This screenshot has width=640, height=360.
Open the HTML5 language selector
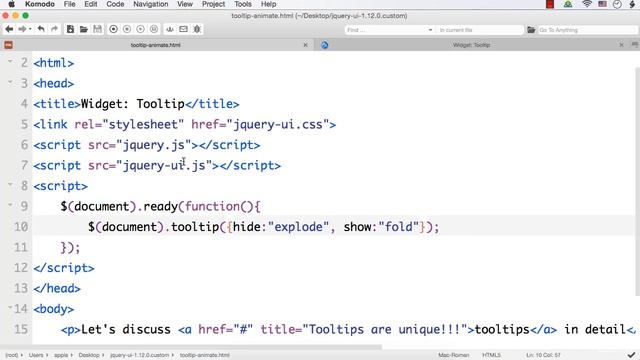click(491, 355)
